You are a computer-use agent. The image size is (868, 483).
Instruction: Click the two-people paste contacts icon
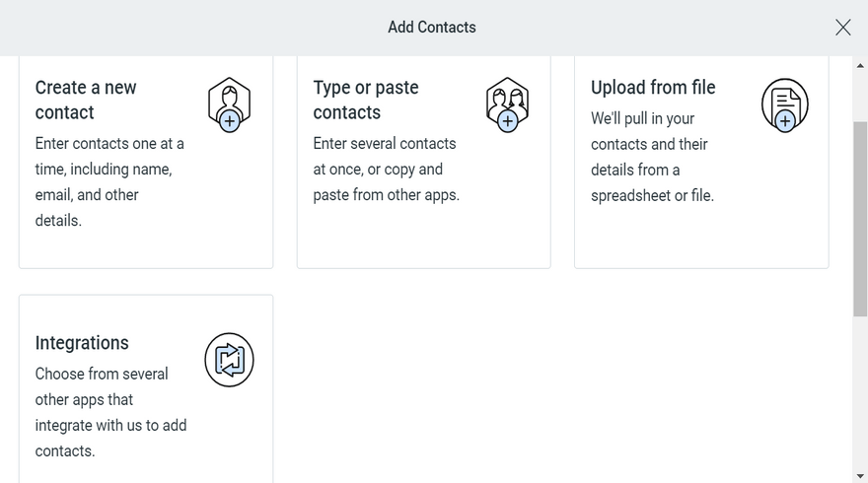[507, 104]
